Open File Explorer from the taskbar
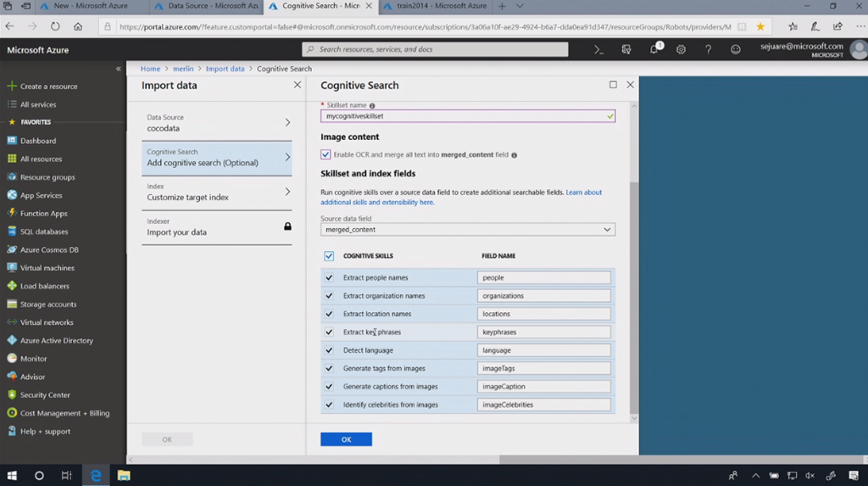Viewport: 868px width, 486px height. (x=123, y=476)
